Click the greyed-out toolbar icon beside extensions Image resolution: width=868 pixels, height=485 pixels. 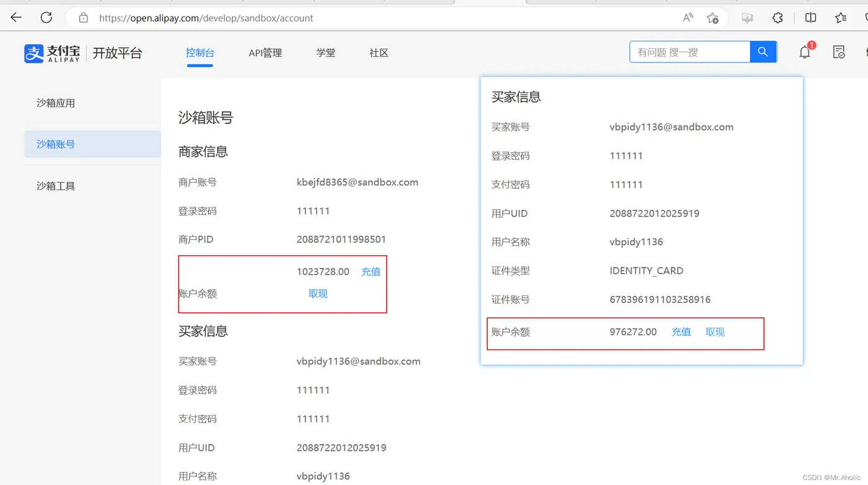(747, 18)
